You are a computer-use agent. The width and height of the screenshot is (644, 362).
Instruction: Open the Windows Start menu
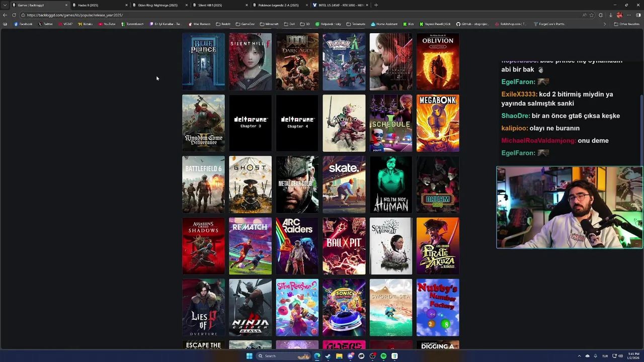[249, 356]
